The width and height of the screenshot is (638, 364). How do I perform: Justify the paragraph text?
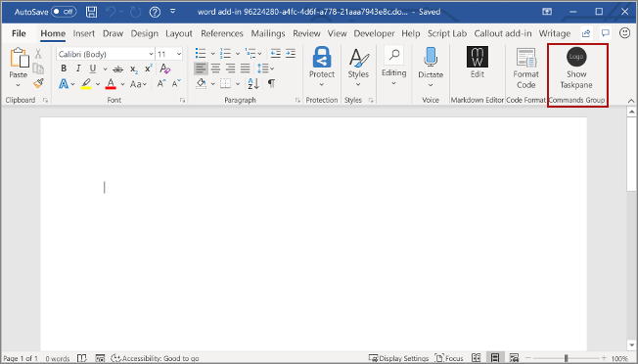point(245,68)
